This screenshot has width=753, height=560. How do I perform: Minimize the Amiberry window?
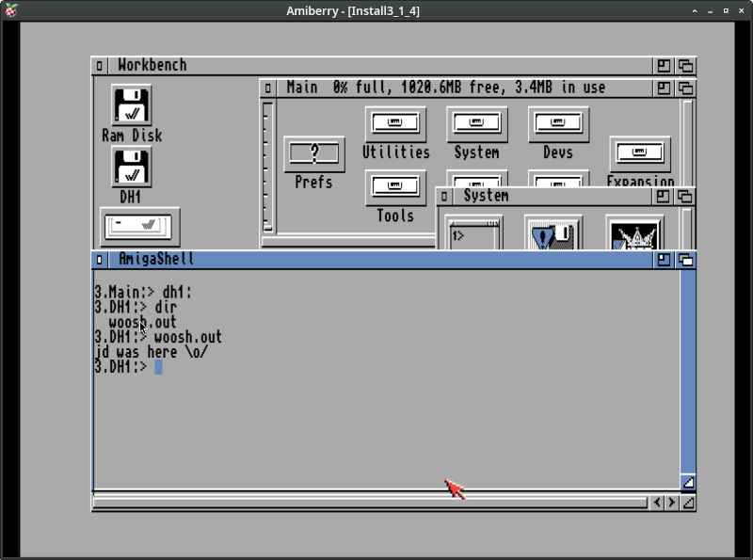pyautogui.click(x=710, y=10)
